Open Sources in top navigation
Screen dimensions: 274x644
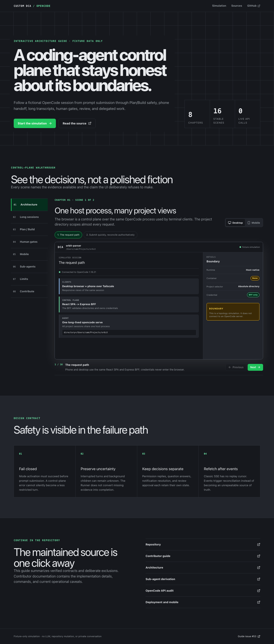(237, 6)
